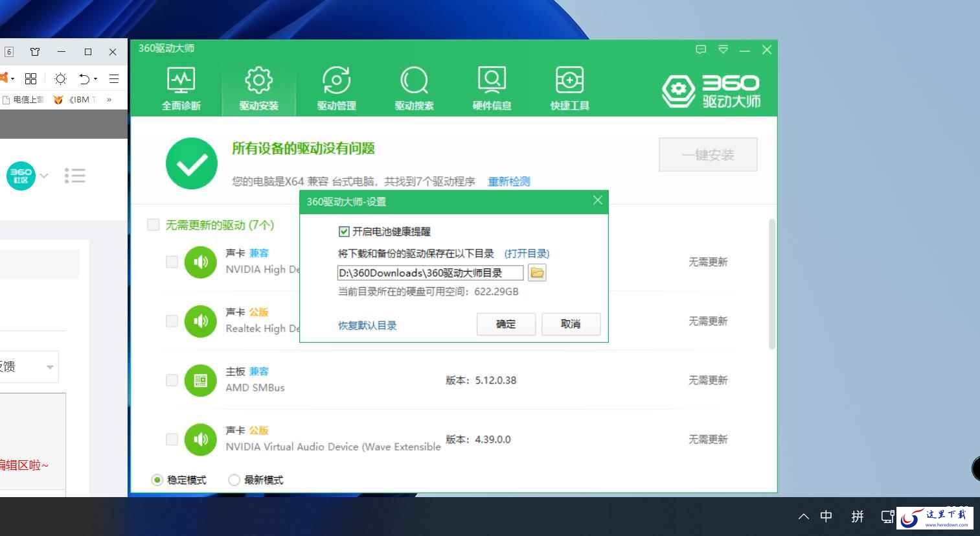This screenshot has height=536, width=980.
Task: Click the 重新检测 re-detect link
Action: pos(509,181)
